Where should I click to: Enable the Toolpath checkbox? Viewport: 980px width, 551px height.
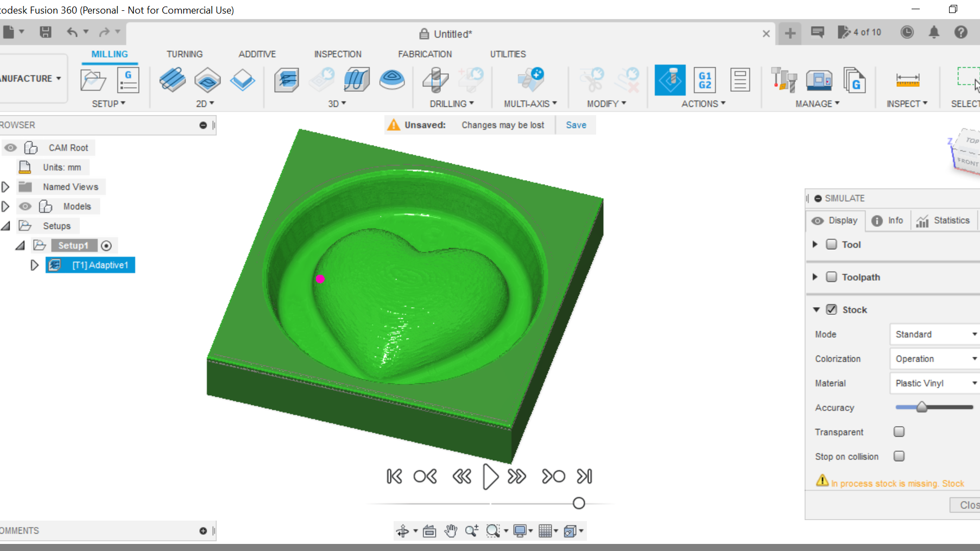pos(831,277)
